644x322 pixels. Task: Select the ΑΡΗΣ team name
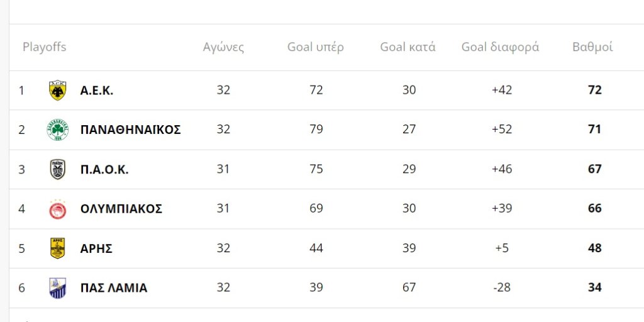[96, 248]
